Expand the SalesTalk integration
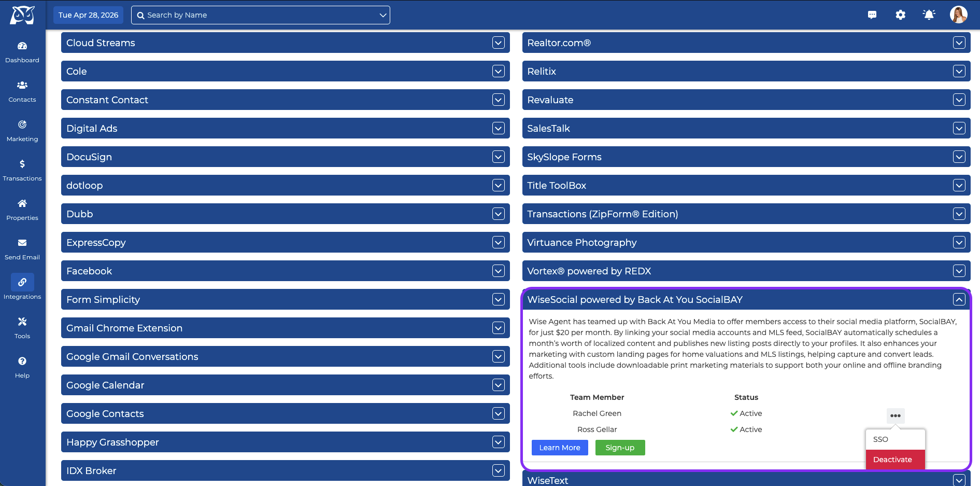The width and height of the screenshot is (980, 486). click(959, 128)
